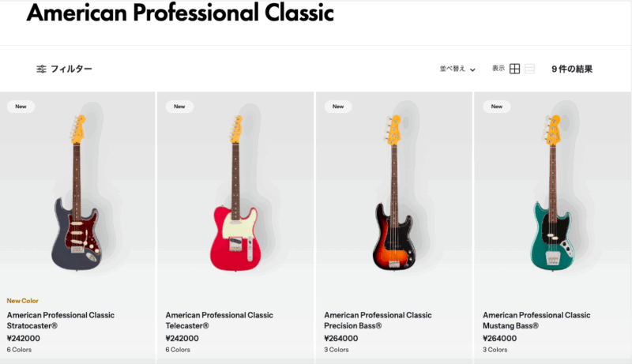Switch to list view display
The image size is (632, 364).
click(x=529, y=69)
